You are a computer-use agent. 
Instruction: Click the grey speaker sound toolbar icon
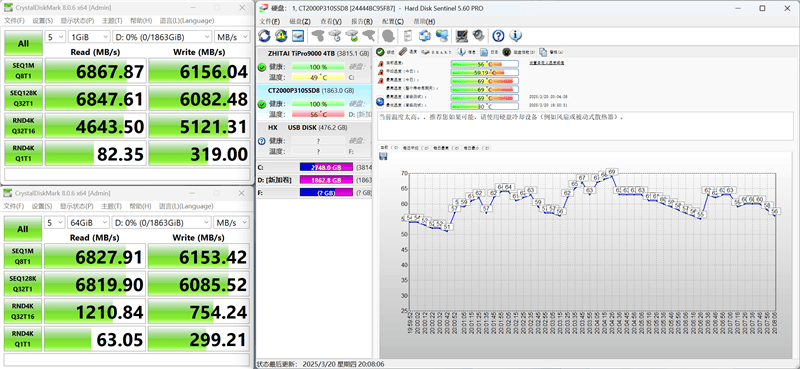[478, 36]
